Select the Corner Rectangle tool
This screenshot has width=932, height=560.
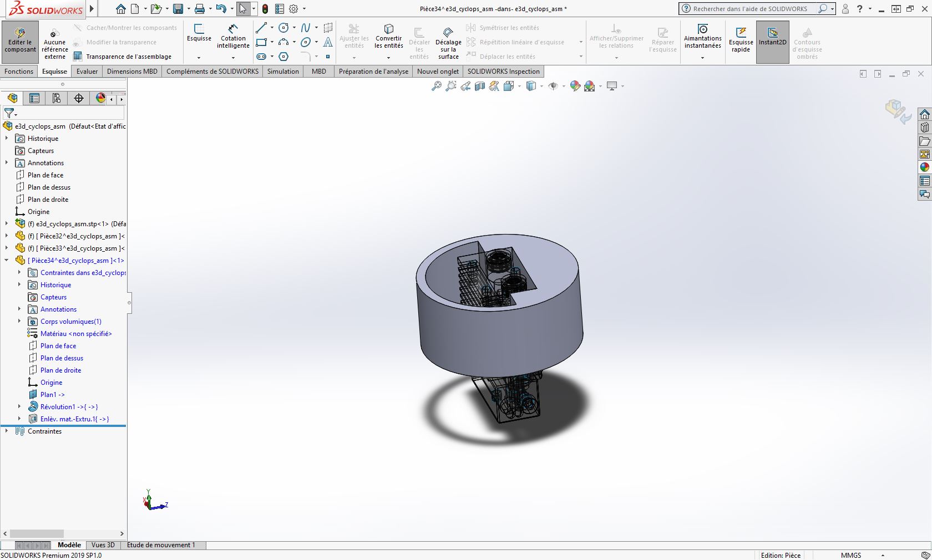(x=261, y=42)
